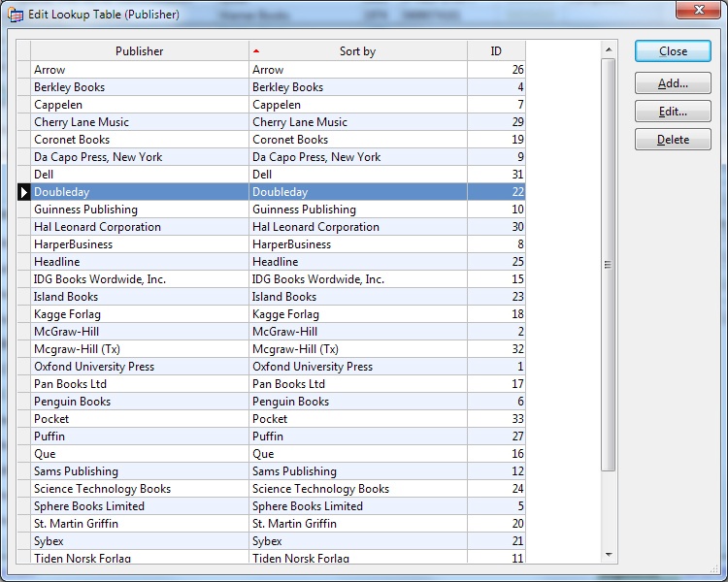Click the vertical scrollbar thumb
Screen dimensions: 728x582
[609, 264]
